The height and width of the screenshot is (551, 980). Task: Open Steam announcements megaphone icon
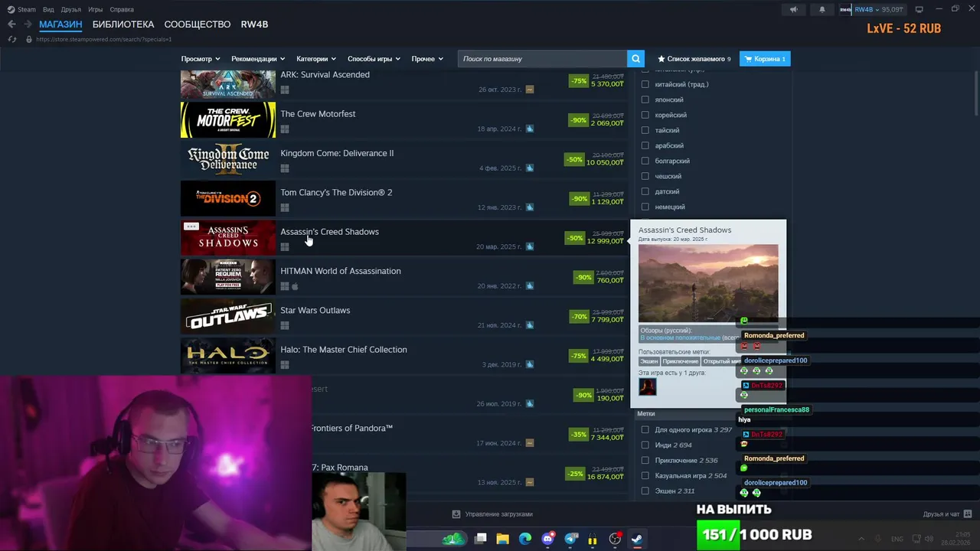794,9
